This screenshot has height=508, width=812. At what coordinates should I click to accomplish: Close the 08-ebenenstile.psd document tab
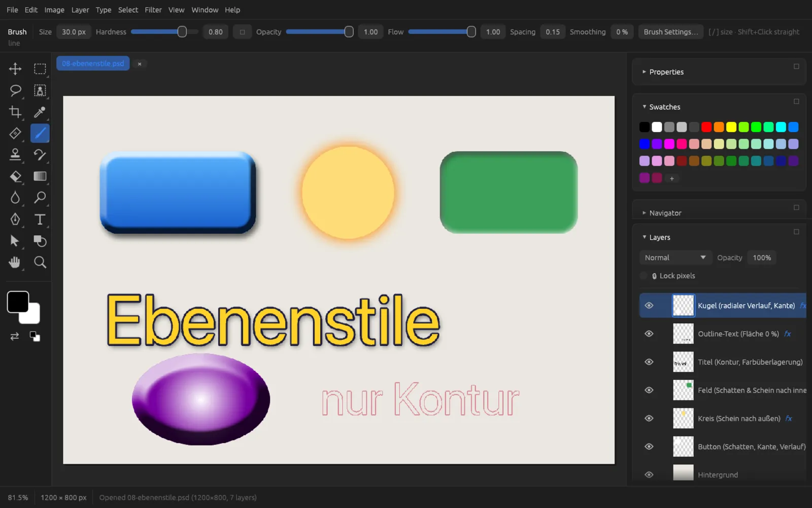tap(140, 63)
